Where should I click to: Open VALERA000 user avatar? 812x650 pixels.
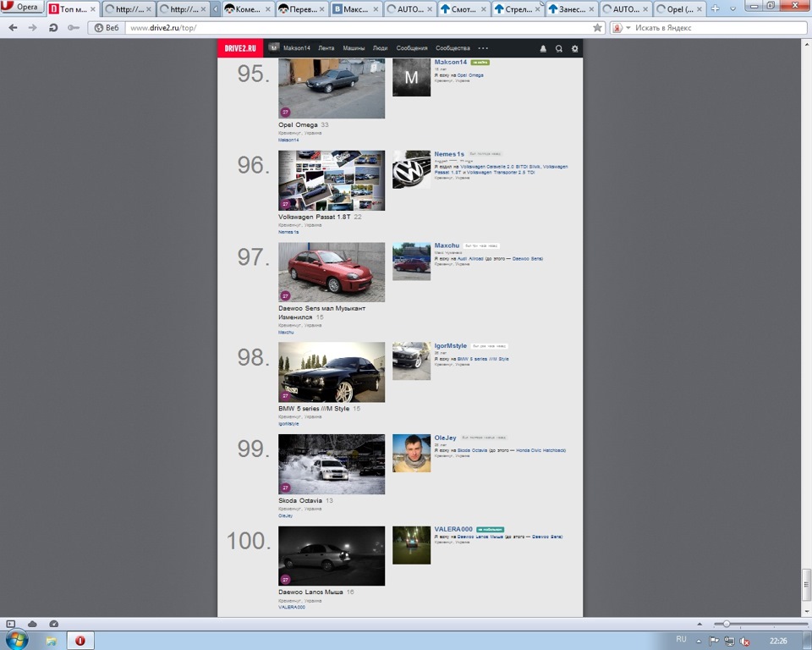point(411,545)
